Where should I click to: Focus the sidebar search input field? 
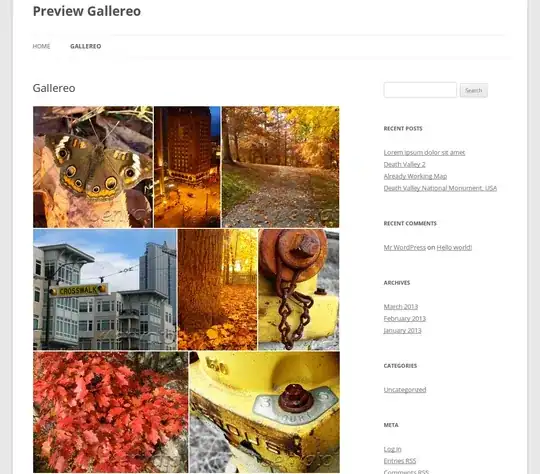pyautogui.click(x=420, y=90)
